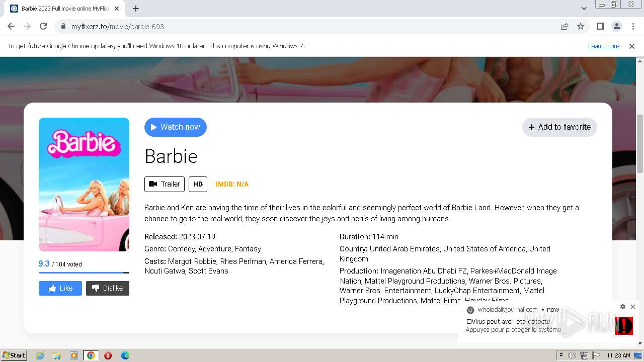This screenshot has width=644, height=362.
Task: Click the HD quality badge
Action: pyautogui.click(x=198, y=184)
